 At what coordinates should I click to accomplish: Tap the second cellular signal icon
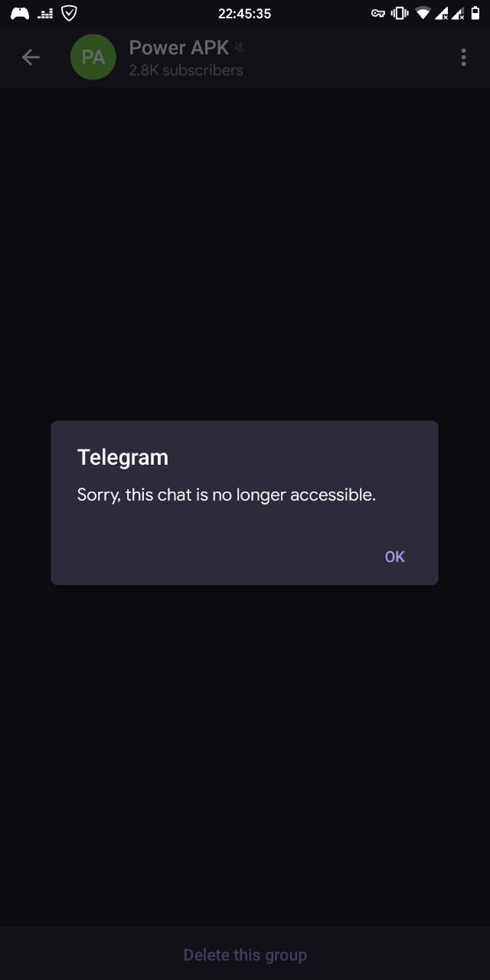tap(458, 13)
